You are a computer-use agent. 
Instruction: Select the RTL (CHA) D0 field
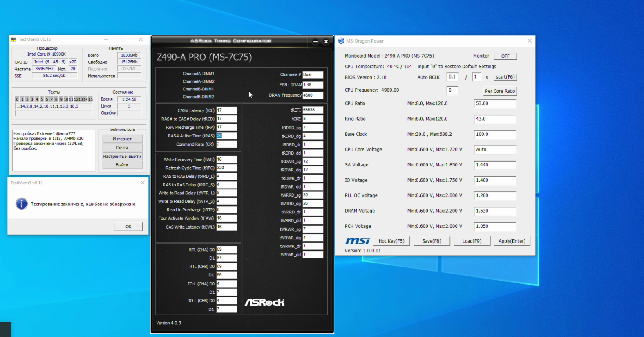(x=227, y=249)
